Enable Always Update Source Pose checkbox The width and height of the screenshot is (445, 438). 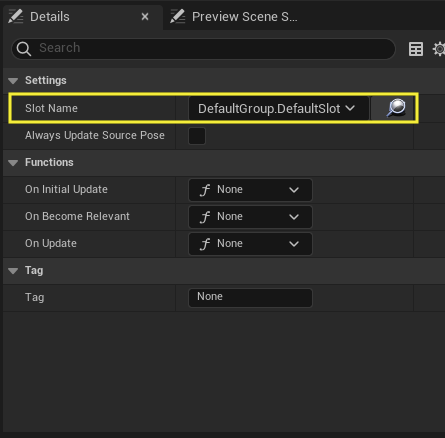point(197,136)
